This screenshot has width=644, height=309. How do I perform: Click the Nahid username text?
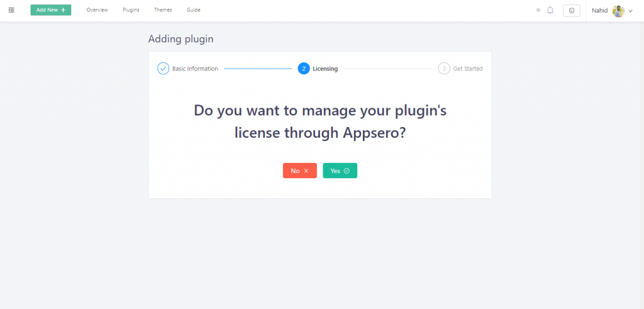point(599,11)
